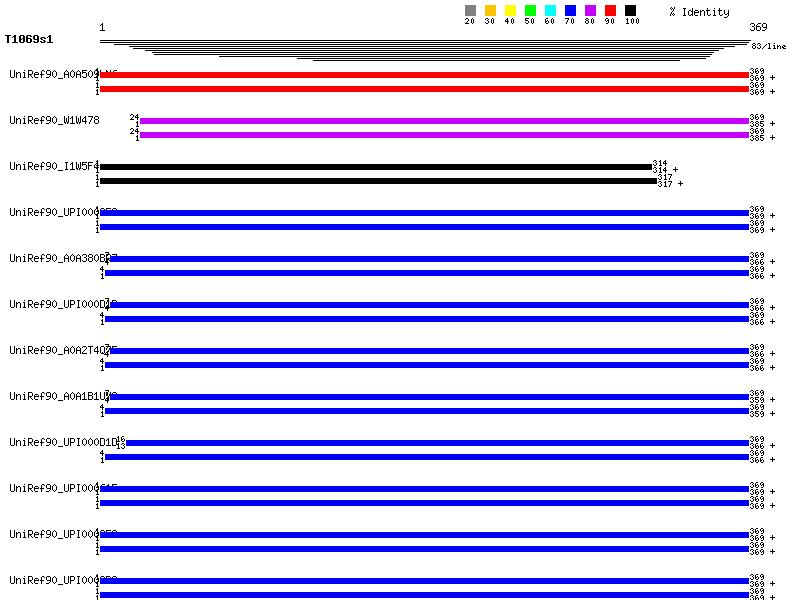This screenshot has height=600, width=800.
Task: Open the UniRef90_W1W478 hit label
Action: pyautogui.click(x=54, y=120)
